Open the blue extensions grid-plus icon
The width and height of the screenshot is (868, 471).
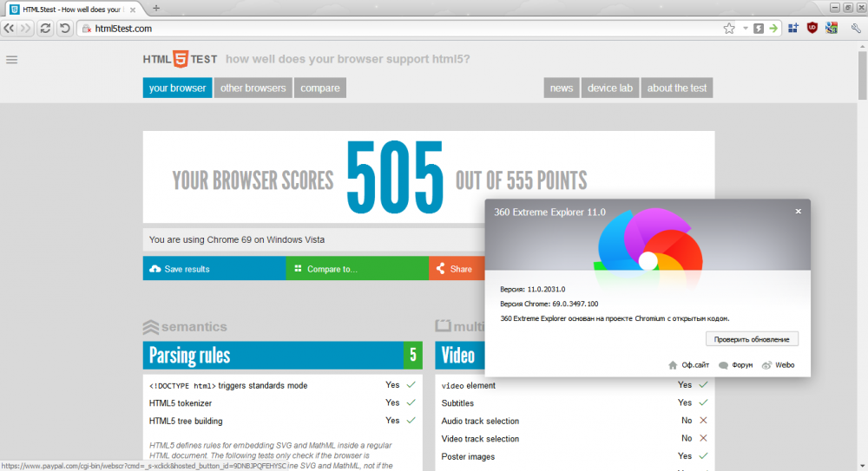(x=793, y=29)
